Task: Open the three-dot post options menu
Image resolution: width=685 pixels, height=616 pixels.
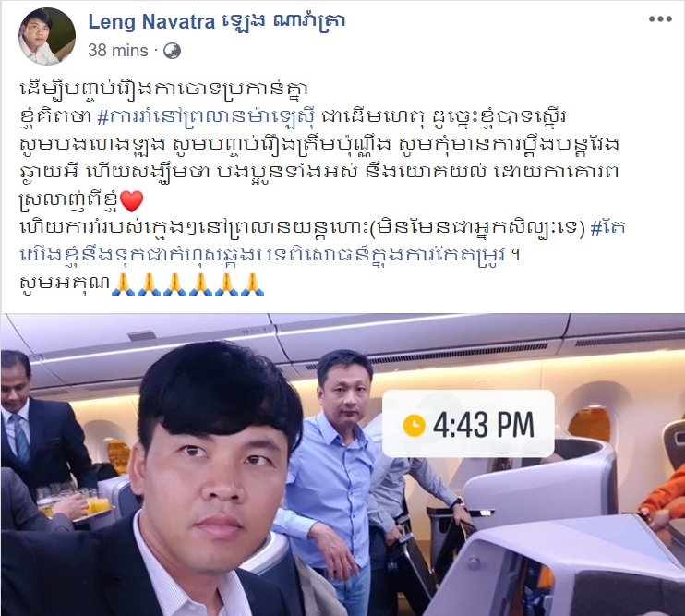Action: pos(660,19)
